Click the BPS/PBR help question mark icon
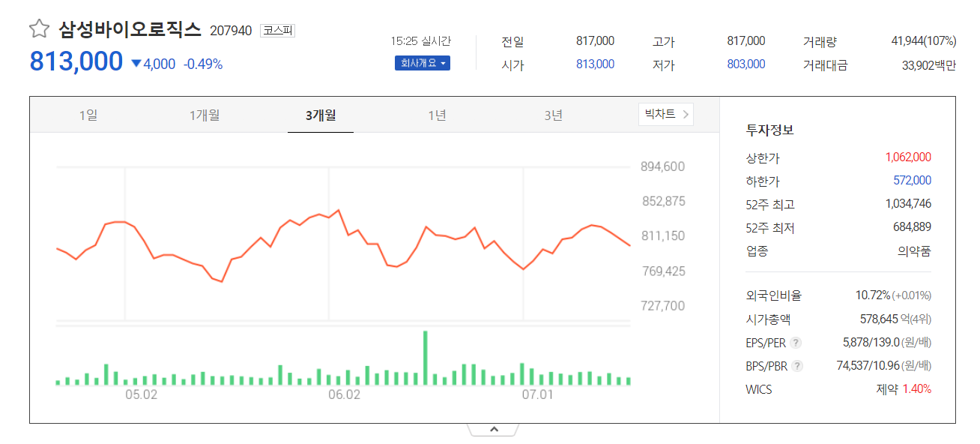The width and height of the screenshot is (980, 444). 797,366
